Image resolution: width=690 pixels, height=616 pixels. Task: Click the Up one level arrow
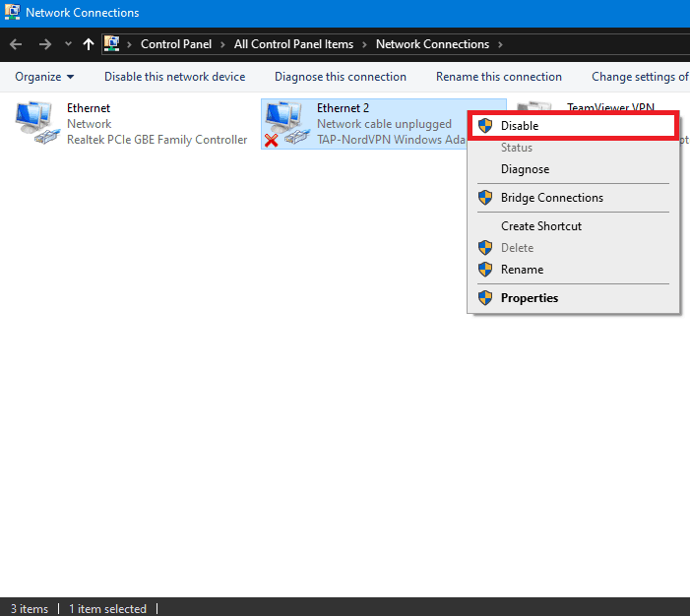(90, 44)
